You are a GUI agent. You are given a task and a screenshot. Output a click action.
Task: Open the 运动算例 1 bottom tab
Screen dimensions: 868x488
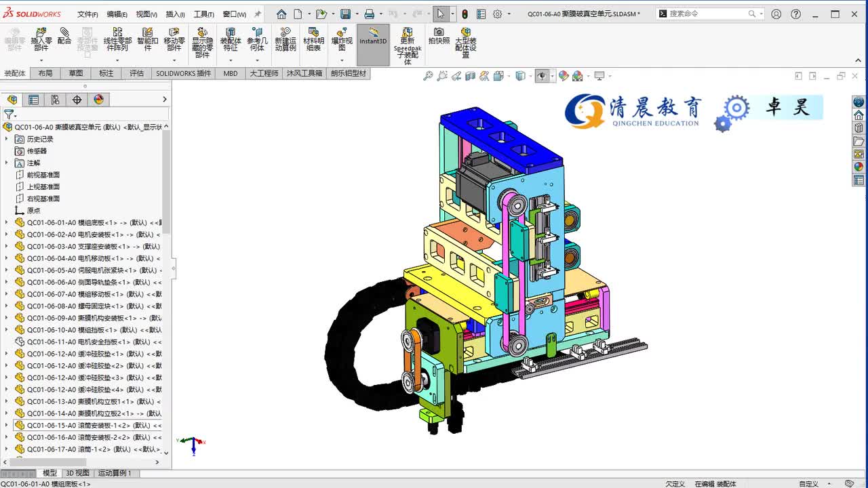[x=115, y=473]
